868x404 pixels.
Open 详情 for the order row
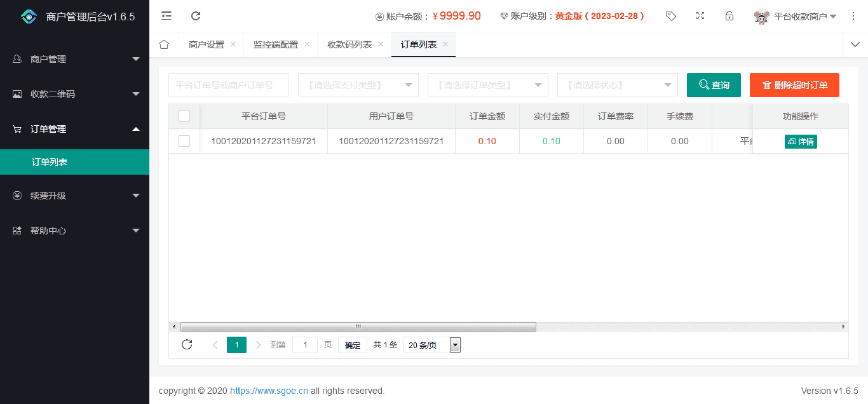point(801,142)
